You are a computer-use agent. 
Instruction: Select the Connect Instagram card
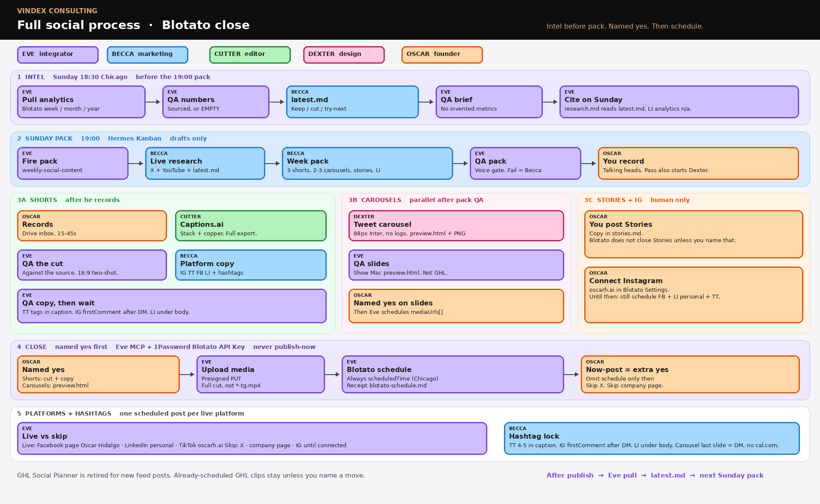[694, 295]
